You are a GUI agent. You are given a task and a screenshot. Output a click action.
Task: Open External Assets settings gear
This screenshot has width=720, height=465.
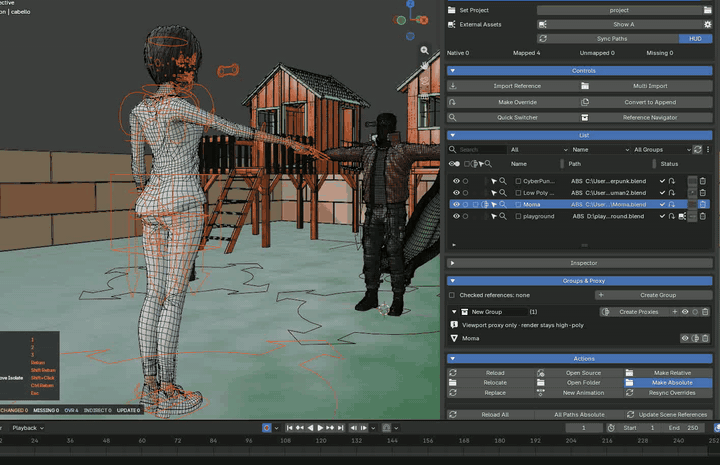tap(707, 24)
